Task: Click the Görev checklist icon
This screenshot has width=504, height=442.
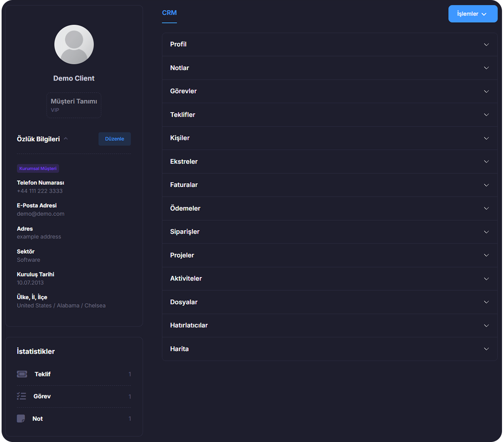Action: pyautogui.click(x=21, y=396)
